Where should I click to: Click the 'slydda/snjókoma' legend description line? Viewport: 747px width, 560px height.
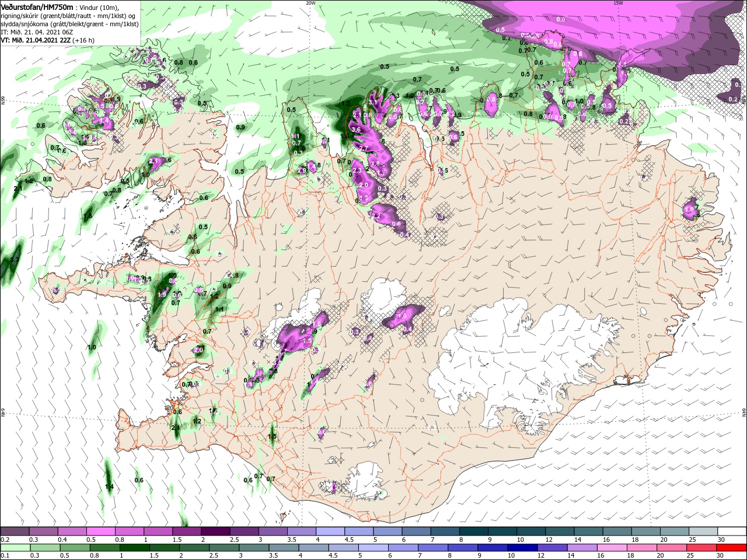(69, 24)
